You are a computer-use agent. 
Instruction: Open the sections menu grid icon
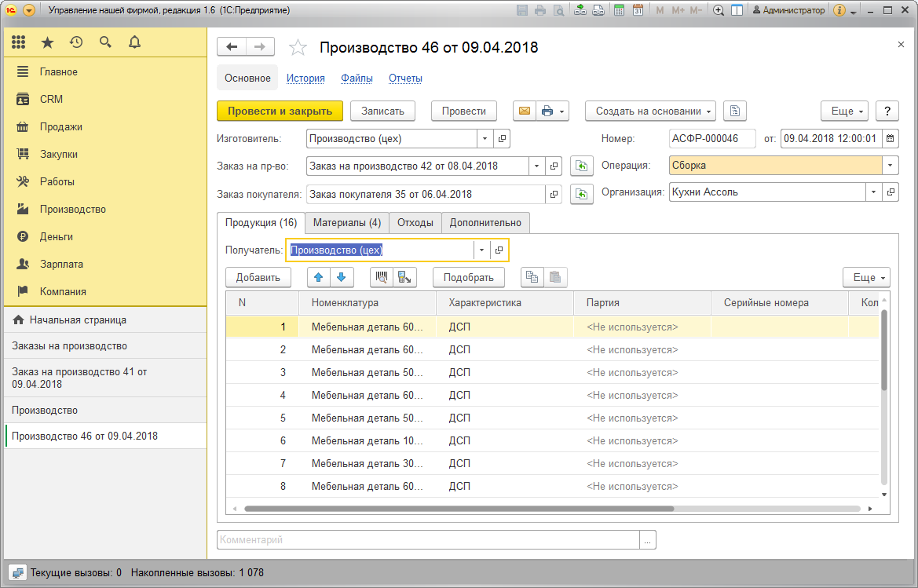click(19, 42)
